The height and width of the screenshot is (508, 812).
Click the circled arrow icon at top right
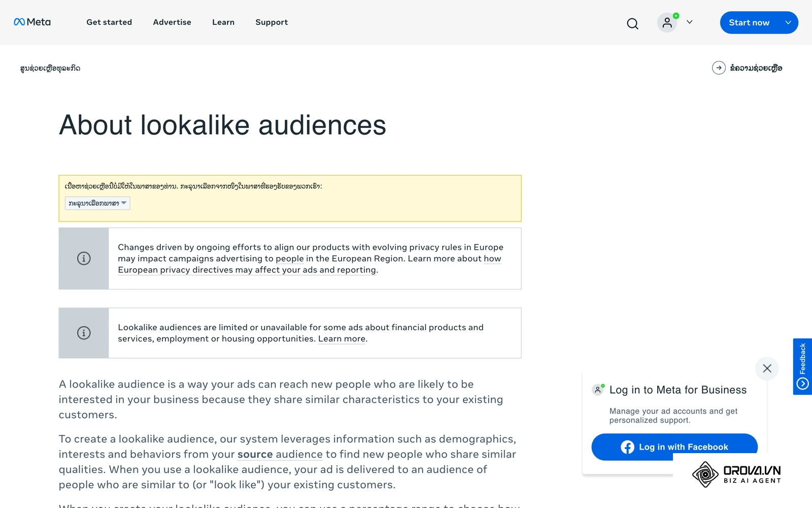(x=719, y=68)
